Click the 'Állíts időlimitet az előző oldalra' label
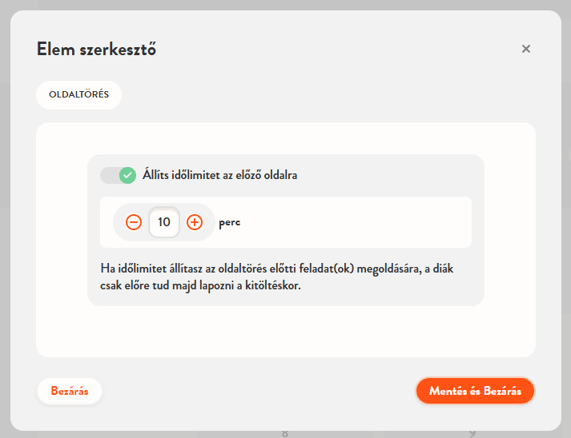Viewport: 571px width, 438px height. tap(220, 175)
